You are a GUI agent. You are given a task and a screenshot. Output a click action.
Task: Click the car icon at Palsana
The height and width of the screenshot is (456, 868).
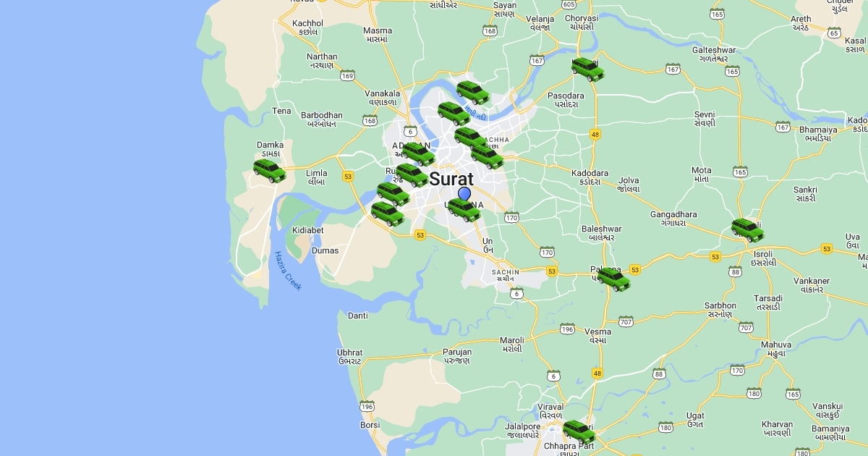613,279
